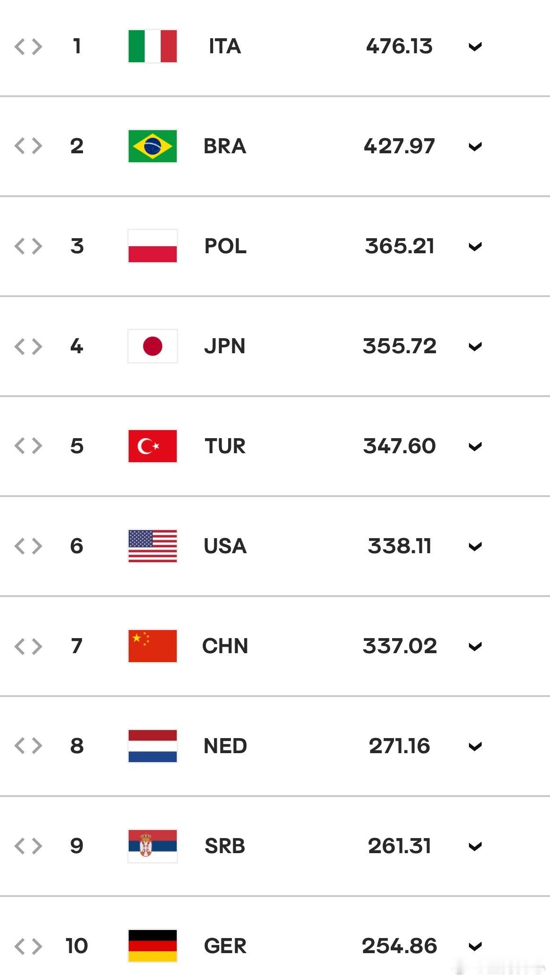
Task: Click the Brazil flag icon
Action: point(153,146)
